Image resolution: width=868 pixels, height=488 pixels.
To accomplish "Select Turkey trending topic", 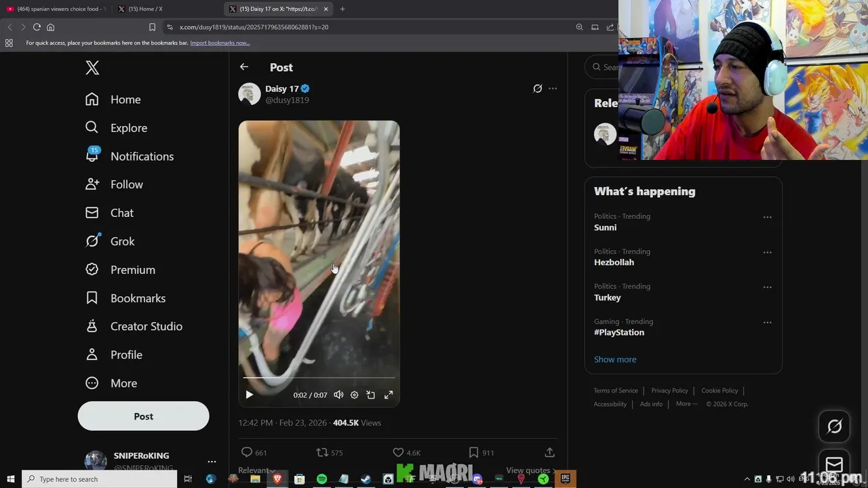I will point(607,298).
